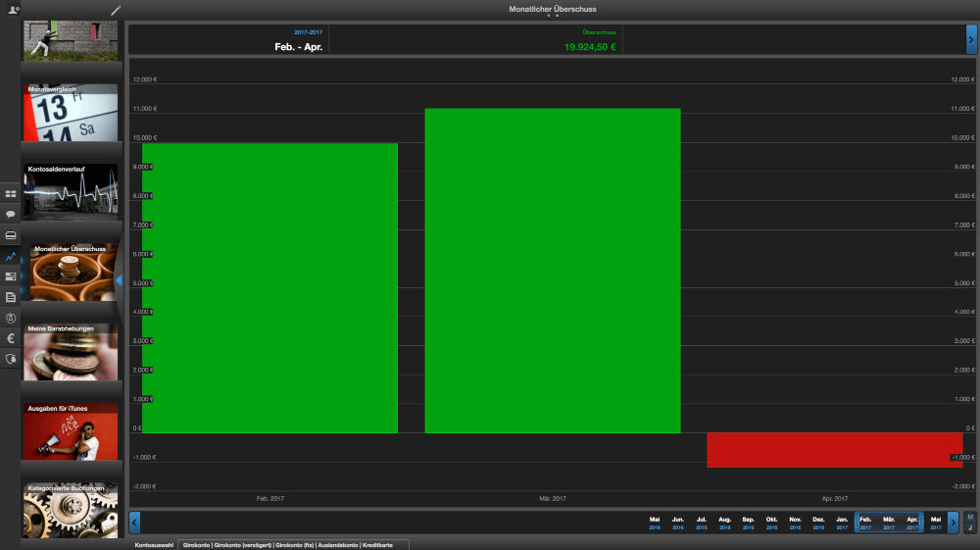
Task: Select Nov. 2016 in the timeline
Action: pyautogui.click(x=796, y=523)
